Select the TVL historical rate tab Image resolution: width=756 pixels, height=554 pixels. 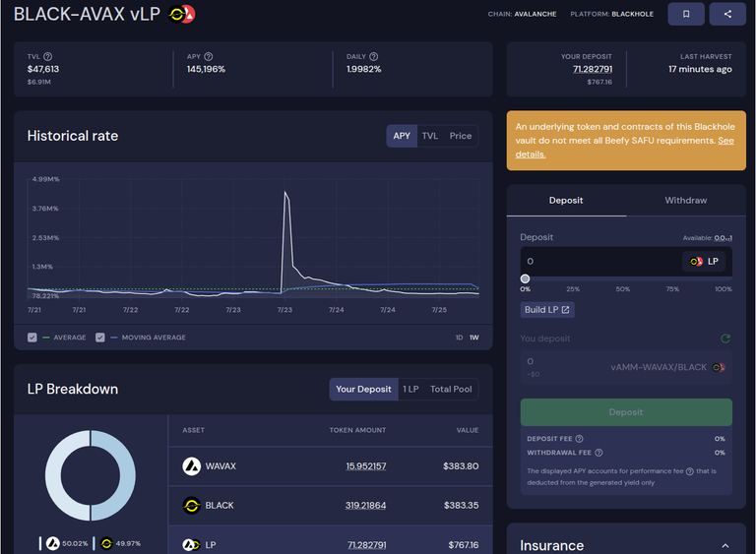[430, 136]
